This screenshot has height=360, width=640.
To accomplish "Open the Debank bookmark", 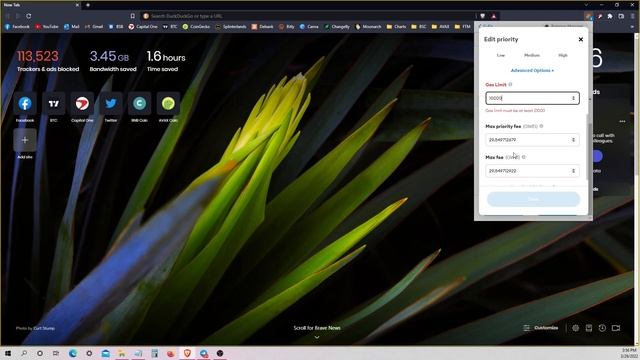I will 262,27.
